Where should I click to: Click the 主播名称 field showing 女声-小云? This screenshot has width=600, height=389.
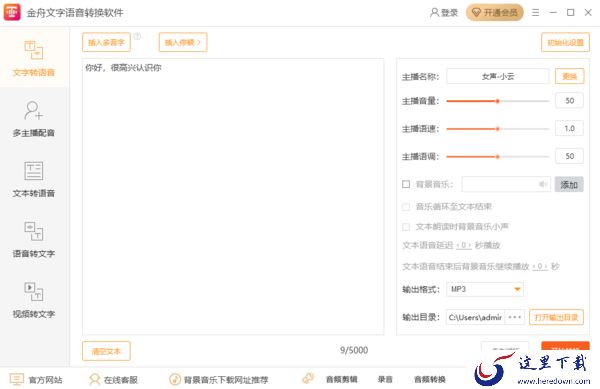coord(497,76)
